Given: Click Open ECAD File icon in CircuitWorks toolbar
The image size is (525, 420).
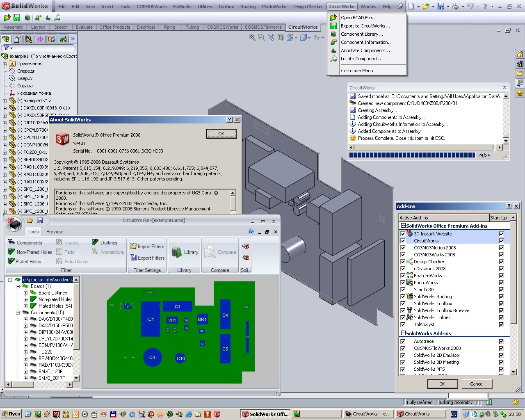Looking at the screenshot, I should (x=7, y=18).
